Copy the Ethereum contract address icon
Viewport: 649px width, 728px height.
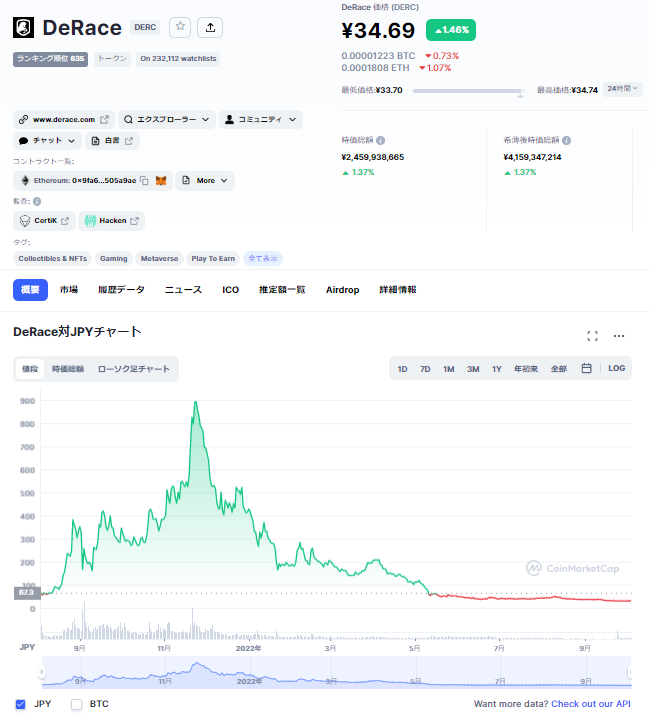(144, 181)
